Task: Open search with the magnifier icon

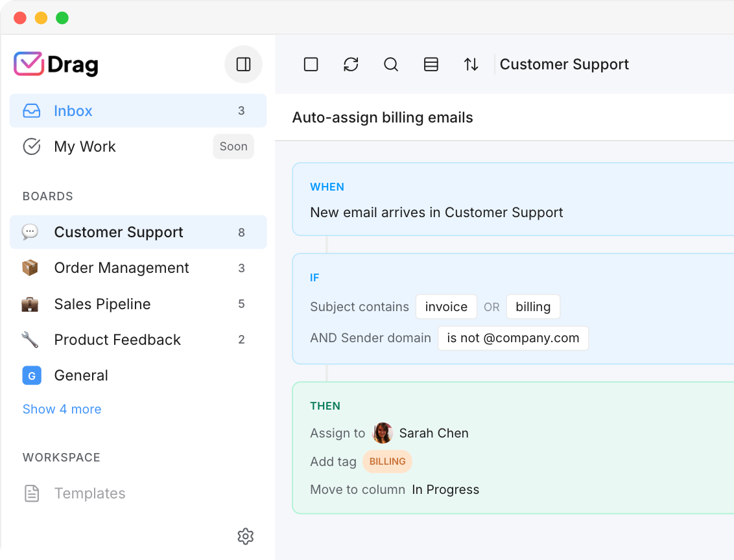Action: tap(391, 64)
